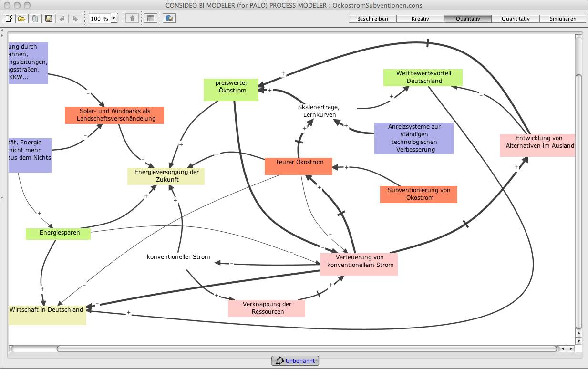Switch to the Beschreiben tab
The image size is (588, 369).
372,19
